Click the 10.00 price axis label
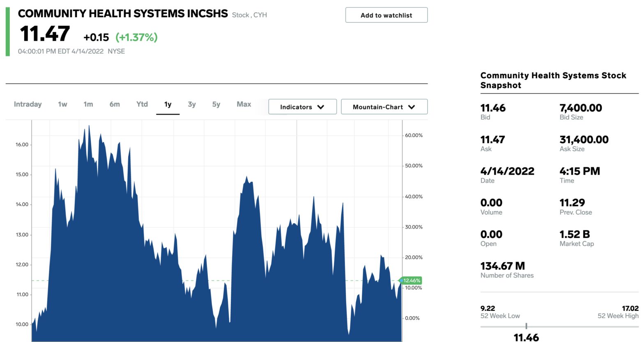Screen dimensions: 644x342 coord(22,324)
